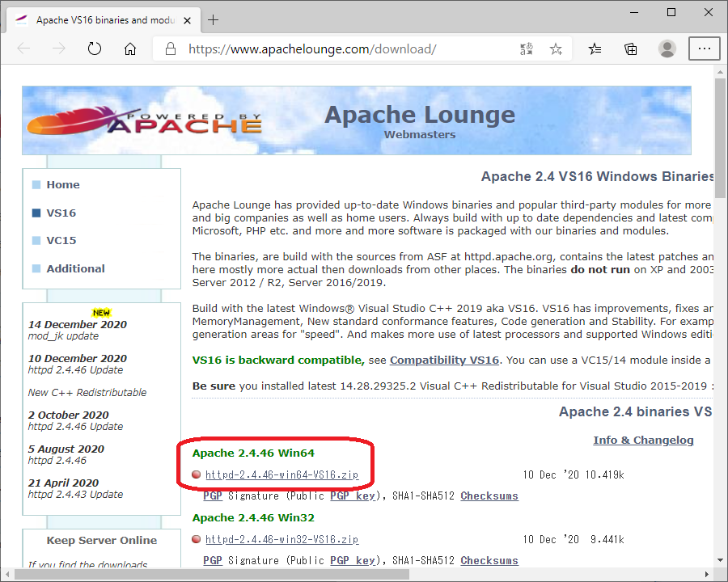This screenshot has height=582, width=728.
Task: Open the Home navigation item
Action: 62,184
